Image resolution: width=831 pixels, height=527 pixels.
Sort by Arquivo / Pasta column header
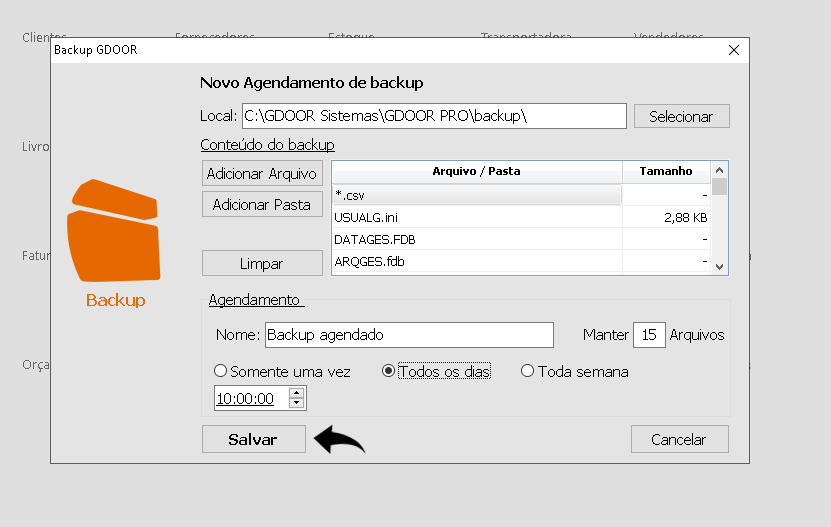tap(476, 171)
